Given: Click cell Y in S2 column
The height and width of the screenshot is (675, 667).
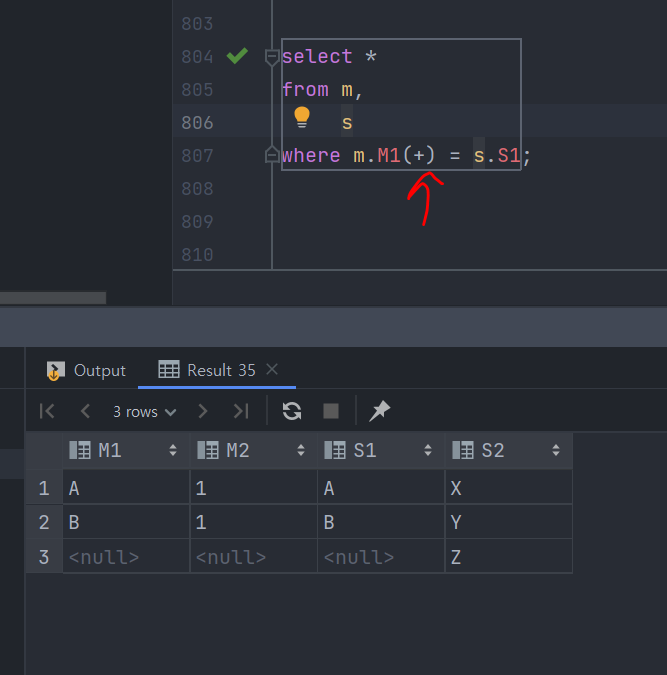Looking at the screenshot, I should [x=509, y=521].
